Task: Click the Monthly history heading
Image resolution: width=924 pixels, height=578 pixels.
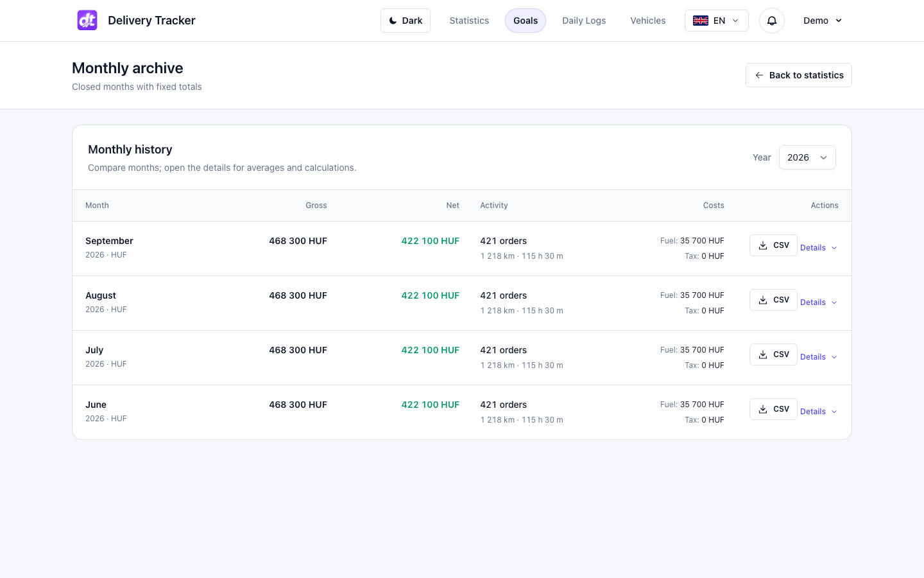Action: coord(130,150)
